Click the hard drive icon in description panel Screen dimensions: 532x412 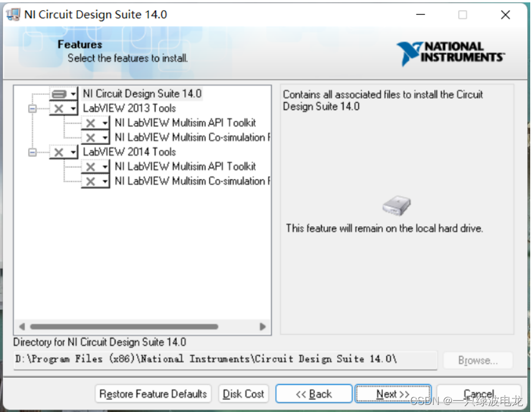(396, 206)
